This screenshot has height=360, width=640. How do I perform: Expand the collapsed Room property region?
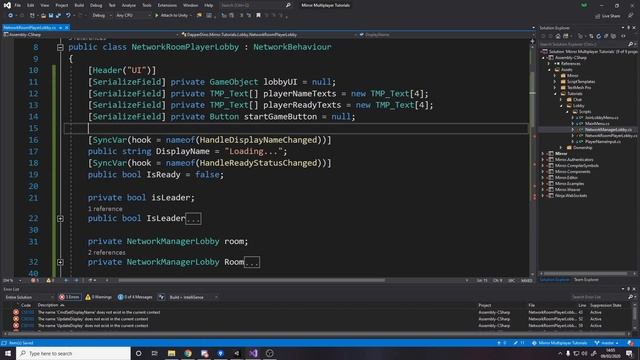click(x=60, y=262)
